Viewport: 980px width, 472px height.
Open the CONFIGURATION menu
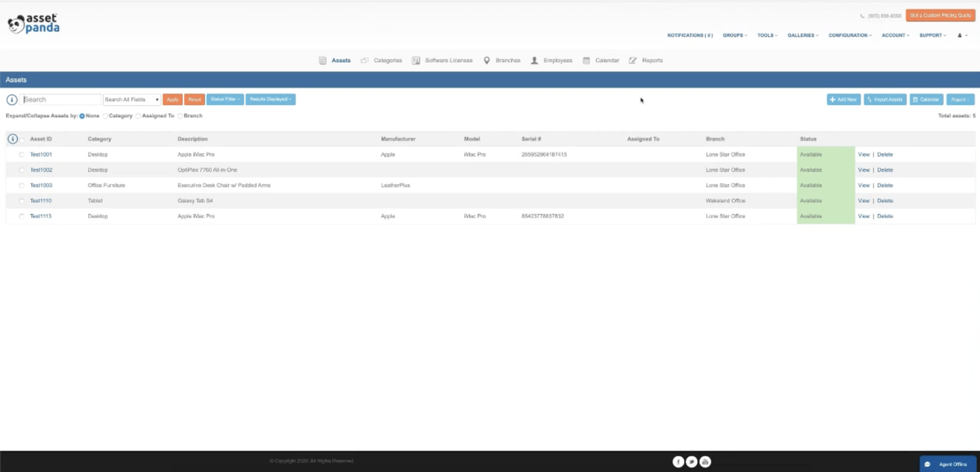pos(849,35)
